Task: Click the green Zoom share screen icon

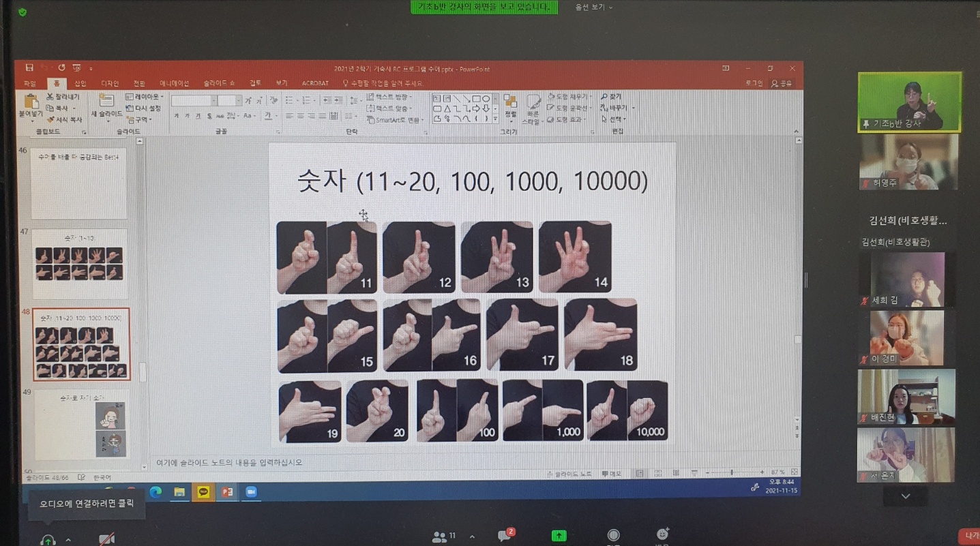Action: coord(559,536)
